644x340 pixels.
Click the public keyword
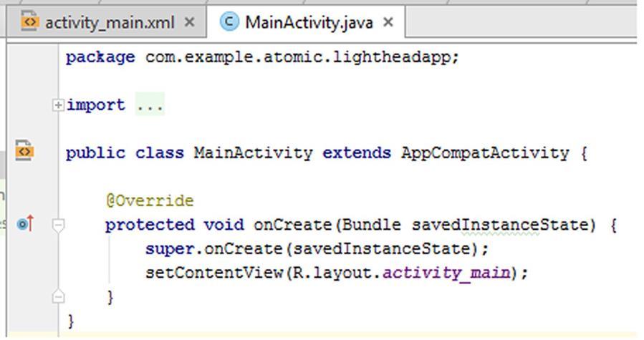(x=95, y=154)
